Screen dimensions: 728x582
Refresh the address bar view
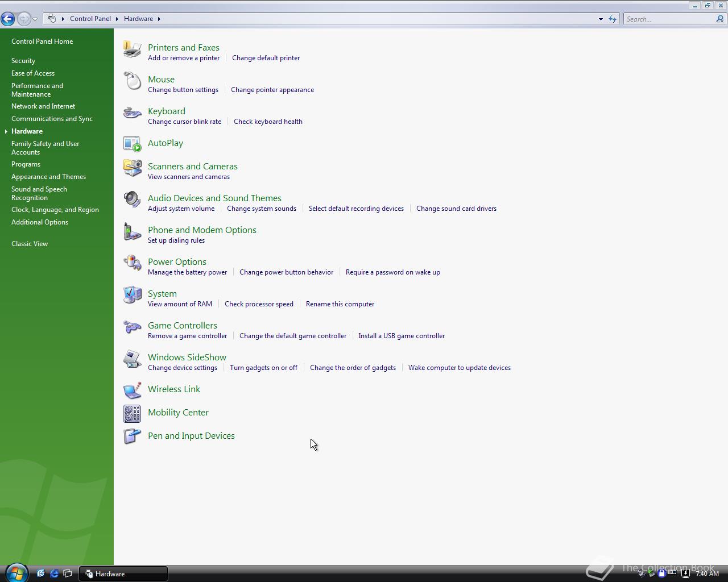click(613, 19)
